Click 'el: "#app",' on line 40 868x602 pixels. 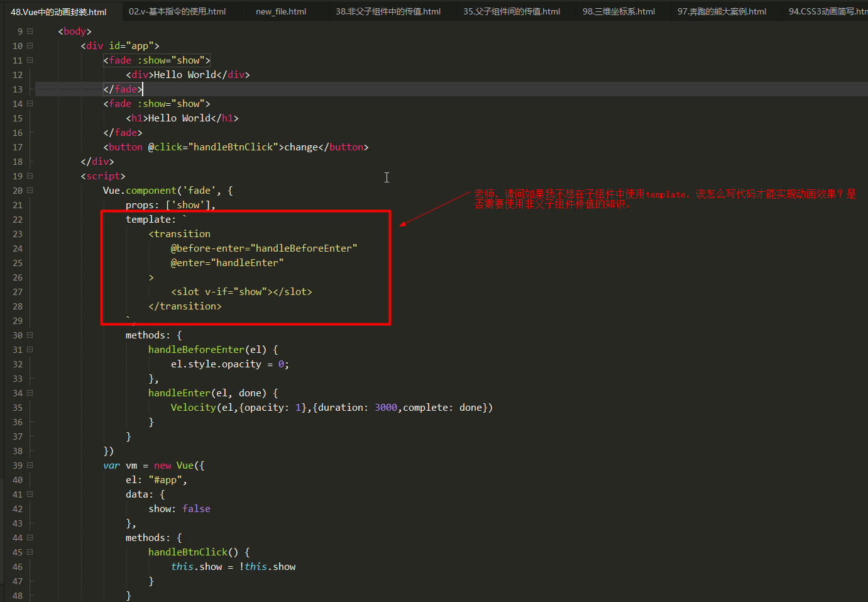(x=157, y=480)
